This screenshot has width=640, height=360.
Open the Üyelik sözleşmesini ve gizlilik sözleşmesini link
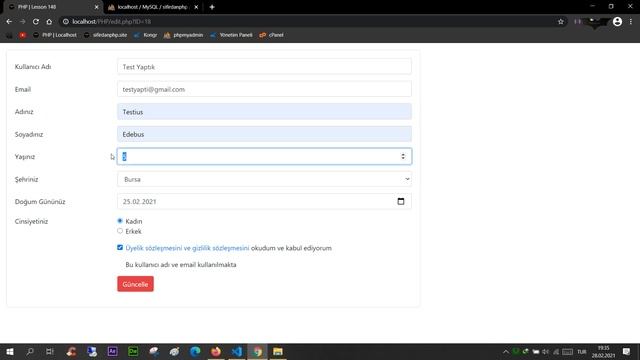pos(187,248)
